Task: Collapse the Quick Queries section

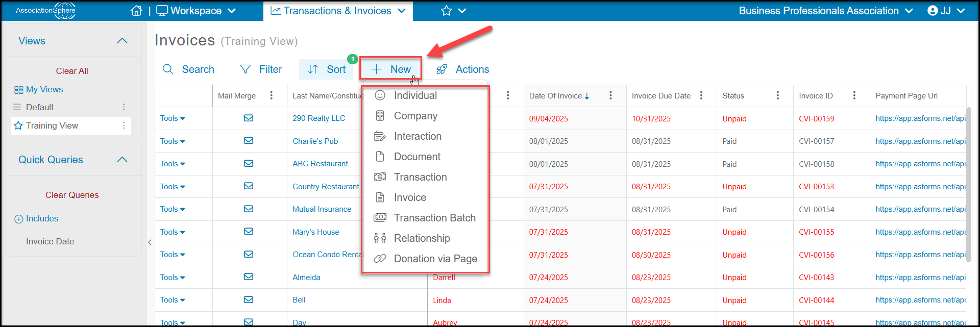Action: click(x=122, y=160)
